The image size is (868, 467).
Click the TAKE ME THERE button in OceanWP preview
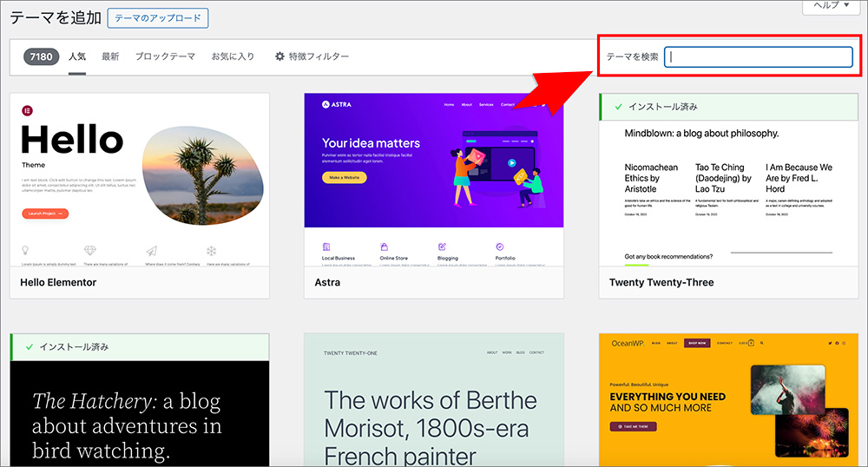coord(634,426)
